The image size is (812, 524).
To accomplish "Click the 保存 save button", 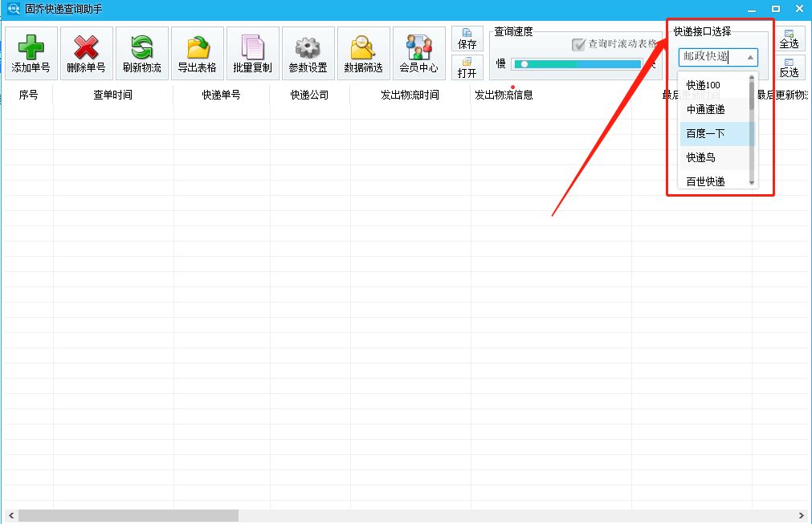I will coord(467,39).
